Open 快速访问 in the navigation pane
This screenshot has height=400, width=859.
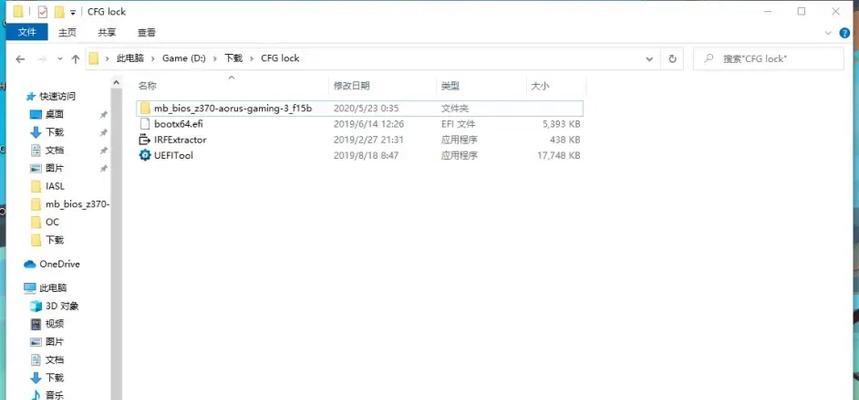tap(58, 96)
